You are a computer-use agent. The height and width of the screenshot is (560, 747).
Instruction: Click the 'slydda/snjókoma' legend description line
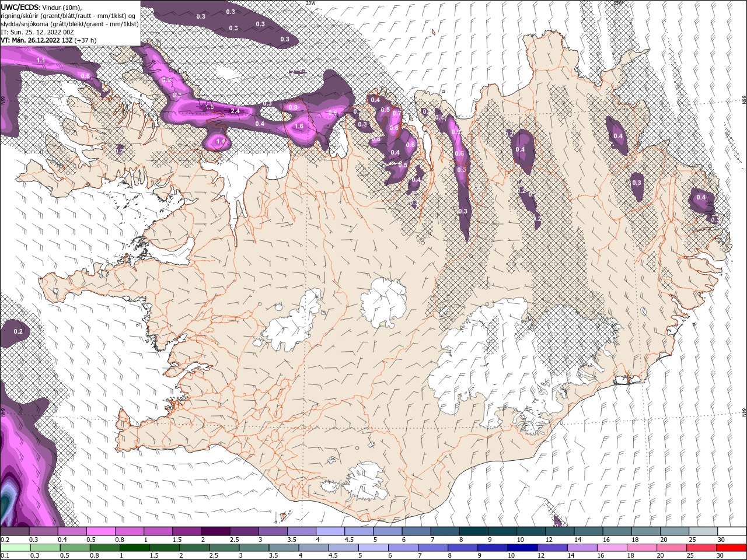pos(69,24)
